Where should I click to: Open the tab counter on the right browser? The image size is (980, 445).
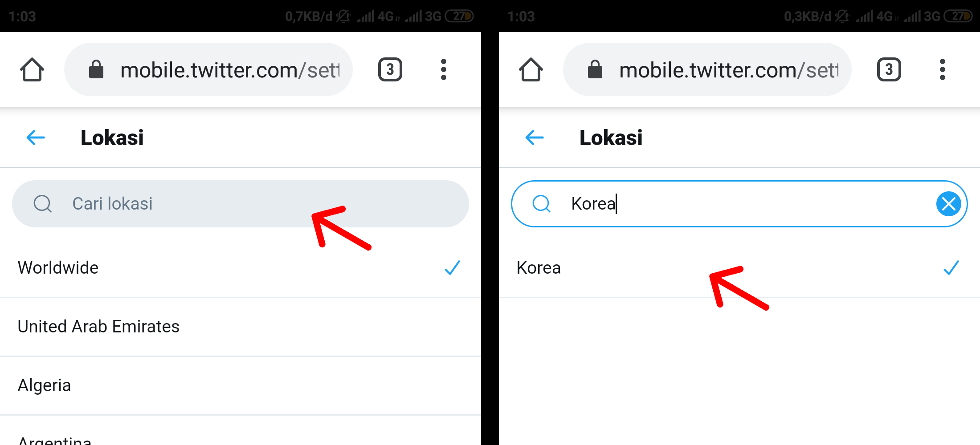tap(889, 69)
